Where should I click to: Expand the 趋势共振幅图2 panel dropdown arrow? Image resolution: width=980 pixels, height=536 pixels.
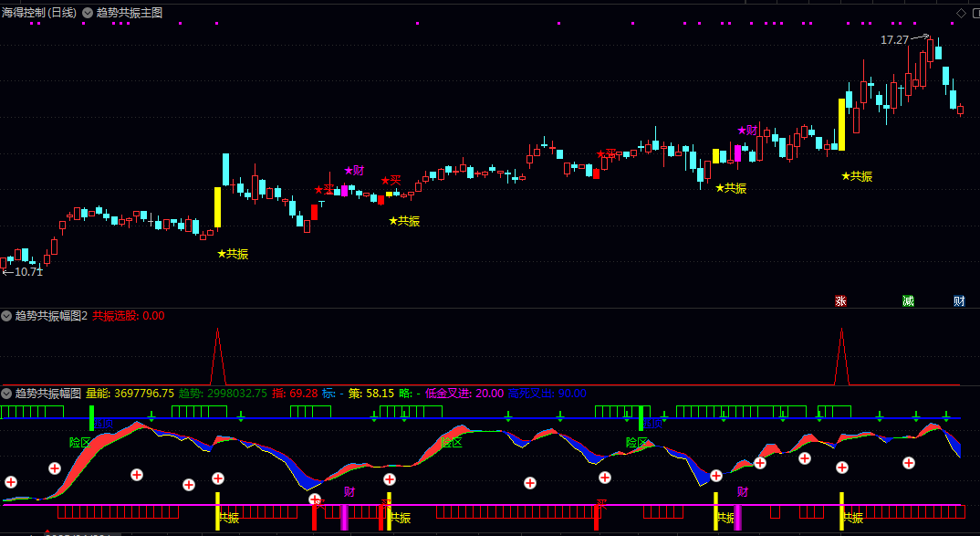pos(6,316)
